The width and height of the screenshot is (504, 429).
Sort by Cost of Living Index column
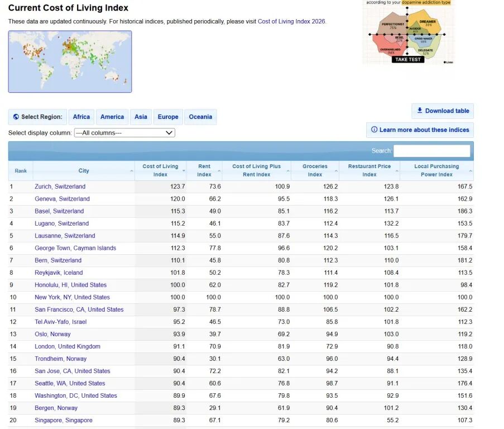pos(160,170)
